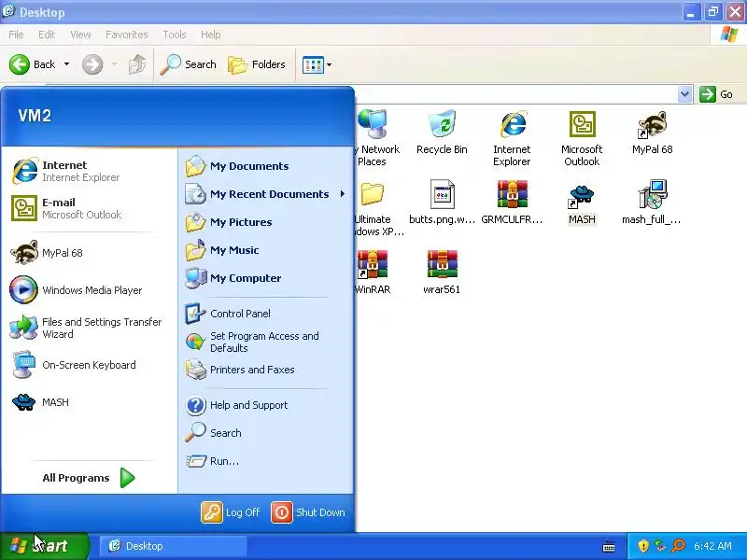Select the MASH shortcut in Desktop window
This screenshot has height=560, width=747.
(x=582, y=204)
